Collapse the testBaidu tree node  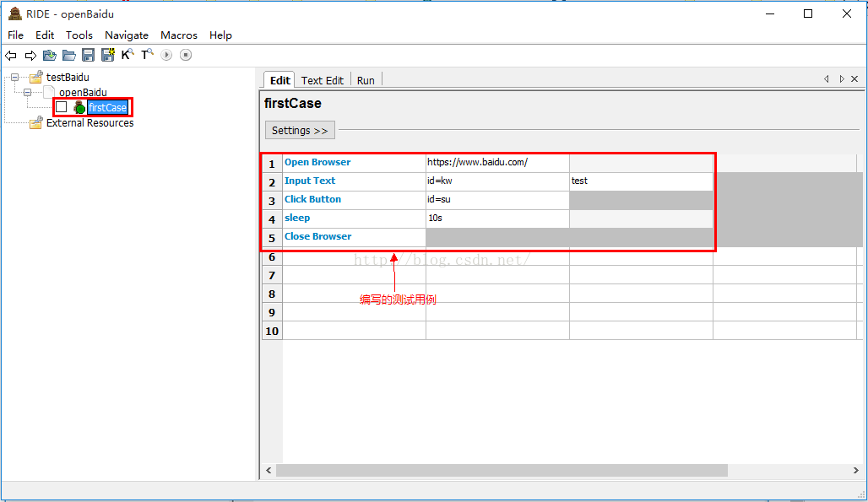point(15,78)
